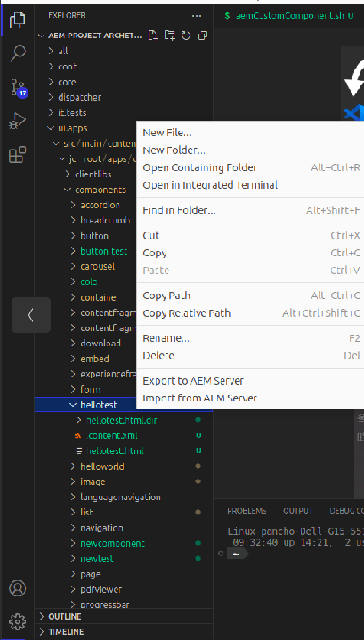Switch to the PROBLEMS panel tab
364x640 pixels.
(247, 511)
